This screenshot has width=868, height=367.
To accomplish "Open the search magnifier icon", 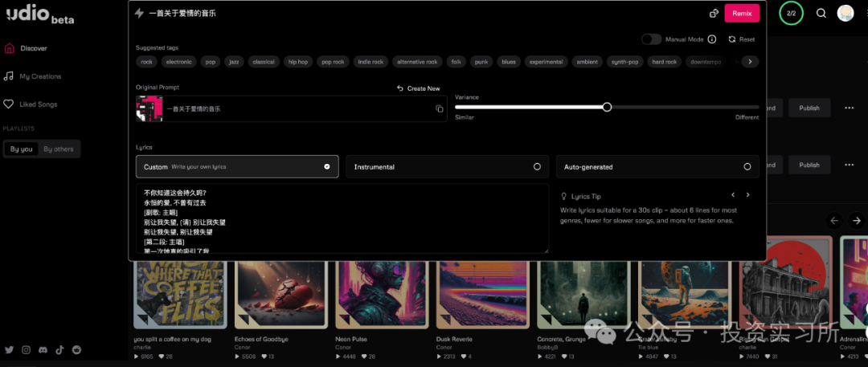I will point(821,14).
